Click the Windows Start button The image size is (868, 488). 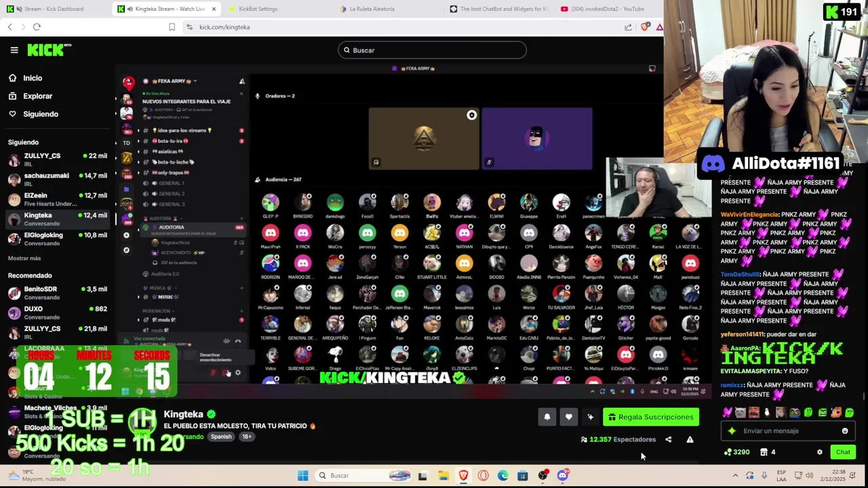pyautogui.click(x=303, y=476)
